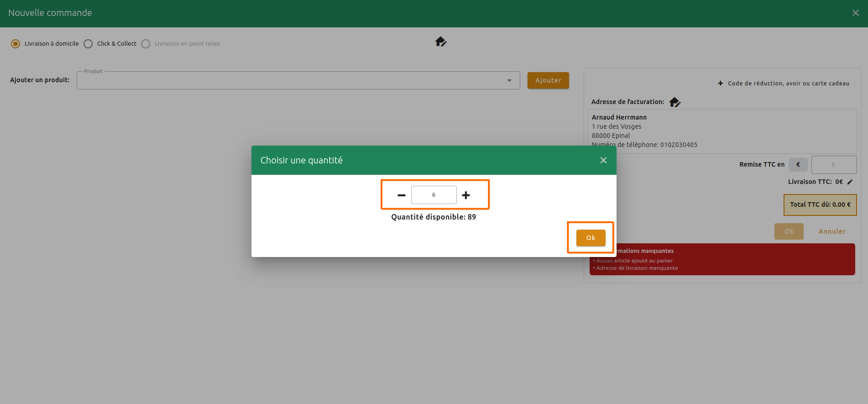Click the Total TTC dû: 0.00 € box
This screenshot has height=404, width=868.
(x=820, y=205)
